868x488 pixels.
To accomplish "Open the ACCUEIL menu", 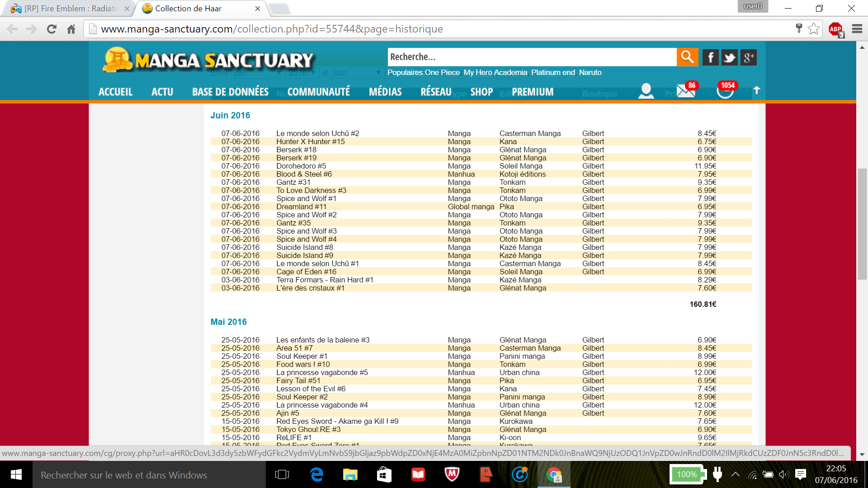I will [x=115, y=92].
